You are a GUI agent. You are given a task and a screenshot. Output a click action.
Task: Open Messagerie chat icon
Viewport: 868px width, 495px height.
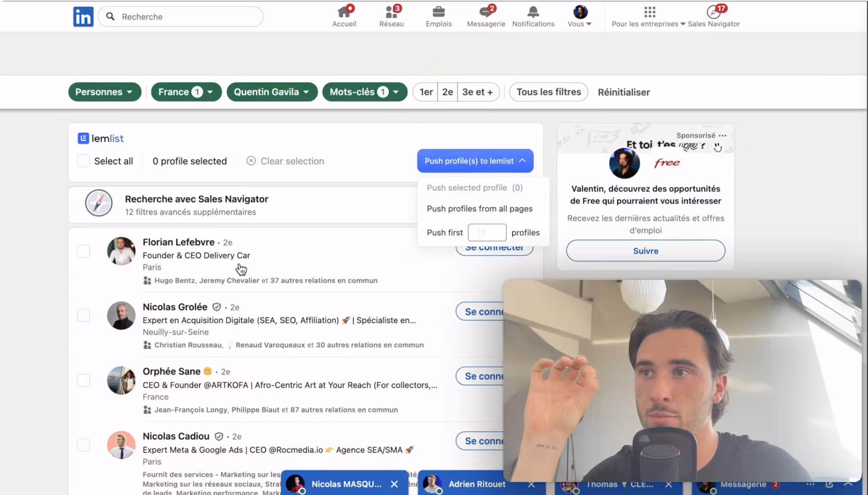click(485, 12)
